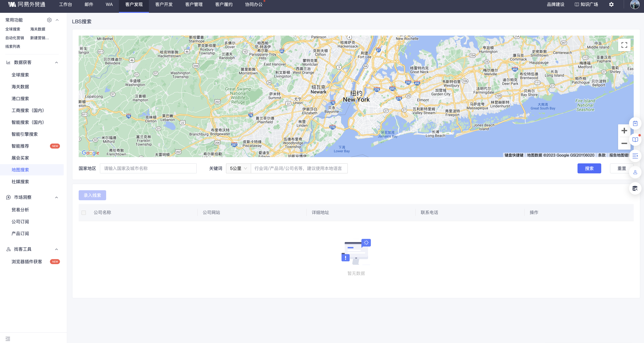Select 贸易分析 in sidebar
The width and height of the screenshot is (644, 343).
click(20, 210)
